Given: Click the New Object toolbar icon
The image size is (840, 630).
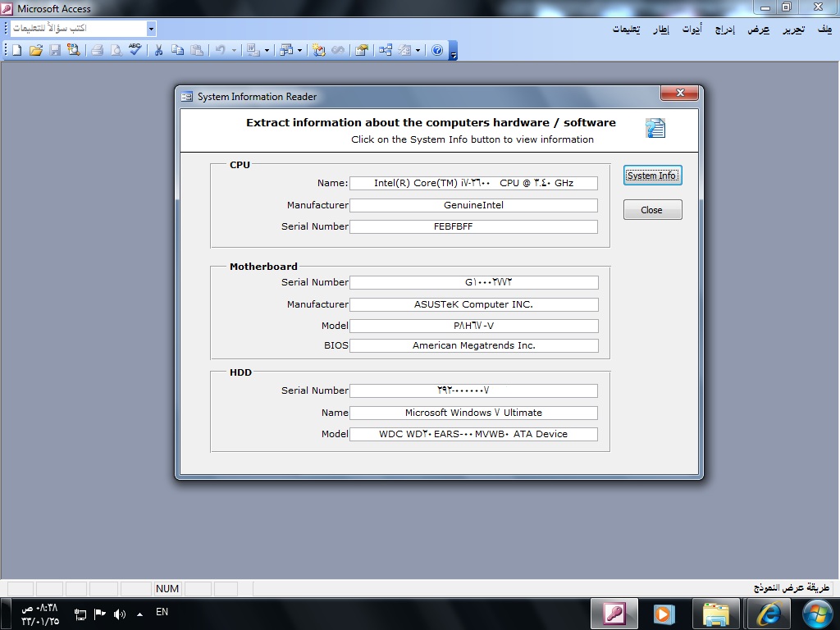Looking at the screenshot, I should (404, 50).
